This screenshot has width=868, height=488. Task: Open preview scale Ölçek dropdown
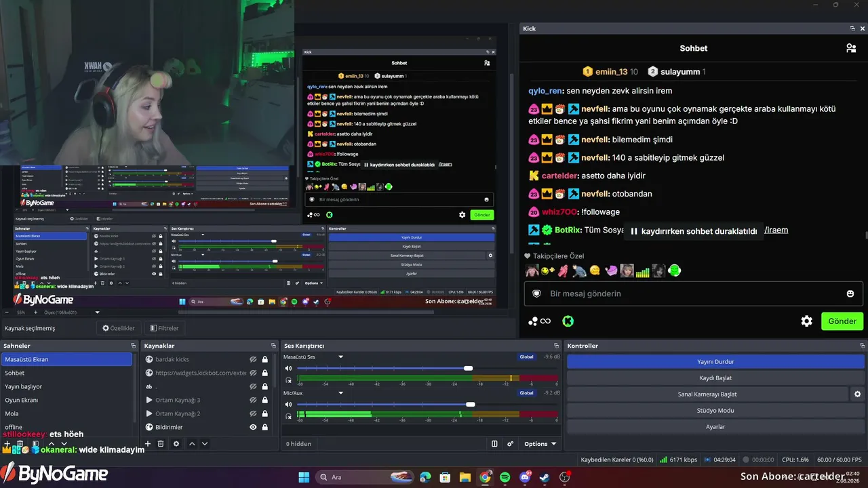[97, 312]
